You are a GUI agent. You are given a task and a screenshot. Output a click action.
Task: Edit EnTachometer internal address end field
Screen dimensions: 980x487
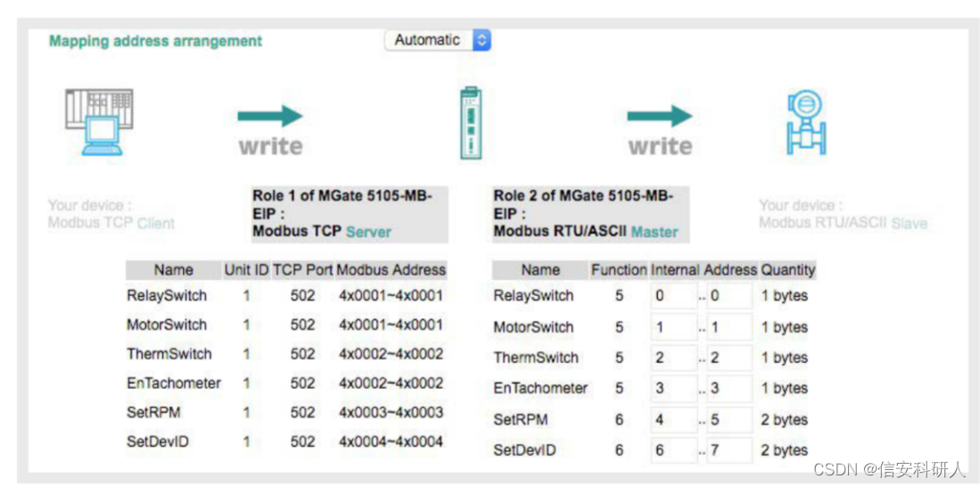coord(729,388)
